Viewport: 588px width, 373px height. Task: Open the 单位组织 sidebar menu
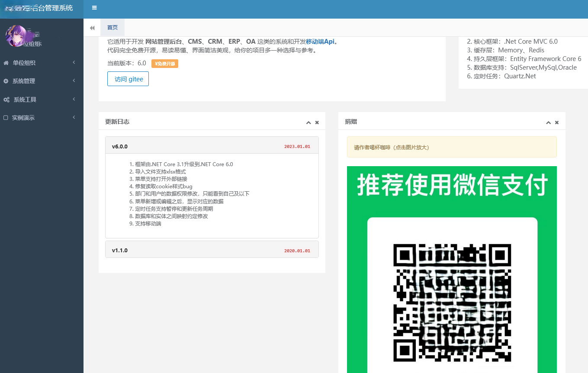(42, 63)
